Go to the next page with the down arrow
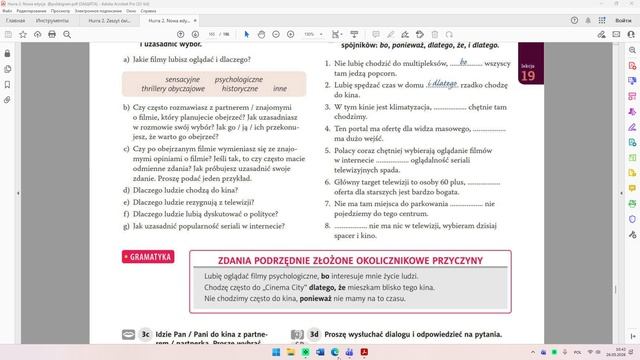Screen dimensions: 640x360 [x=195, y=35]
